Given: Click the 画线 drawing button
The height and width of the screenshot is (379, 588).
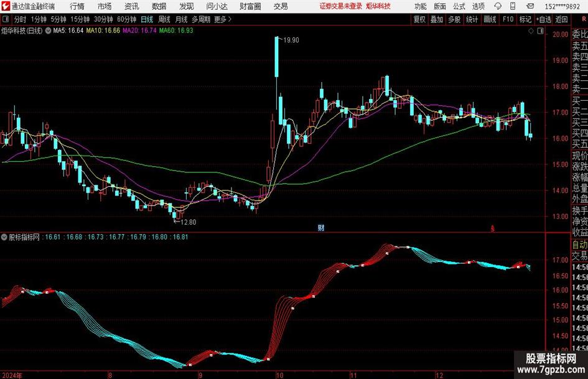Looking at the screenshot, I should tap(490, 19).
